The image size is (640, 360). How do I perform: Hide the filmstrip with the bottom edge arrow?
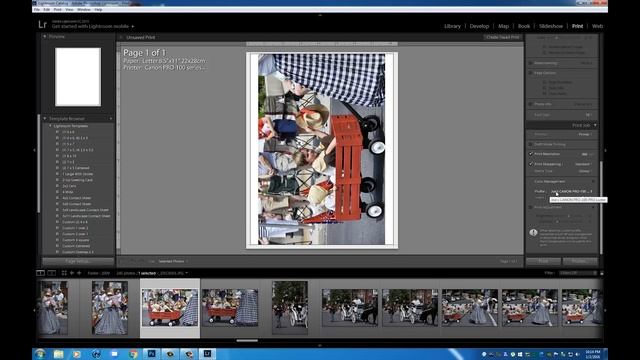(320, 345)
